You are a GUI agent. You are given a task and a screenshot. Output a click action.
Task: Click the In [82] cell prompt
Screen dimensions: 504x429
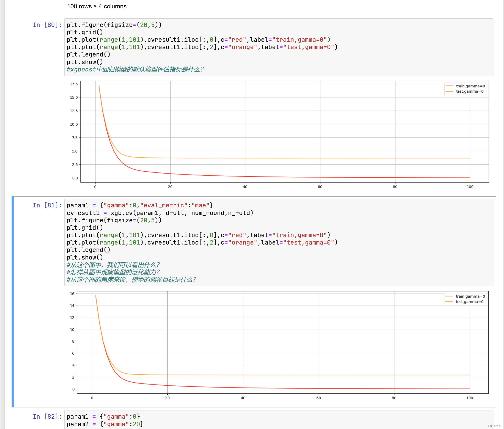47,416
